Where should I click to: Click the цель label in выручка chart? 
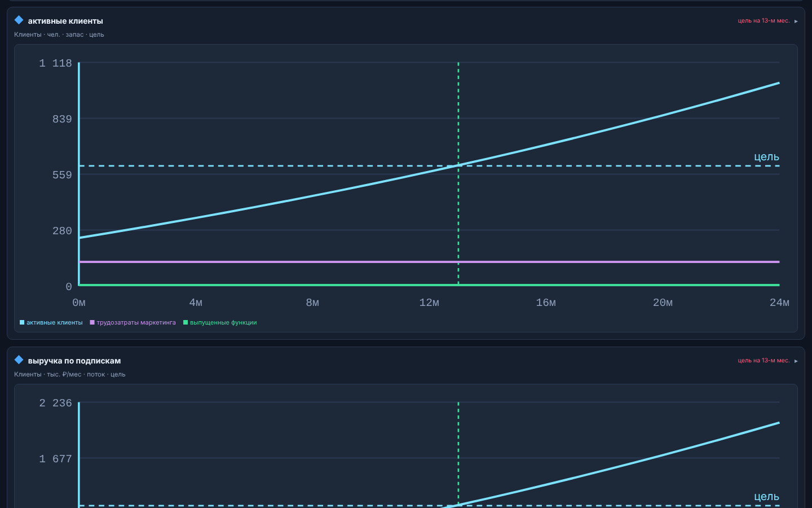click(x=766, y=497)
